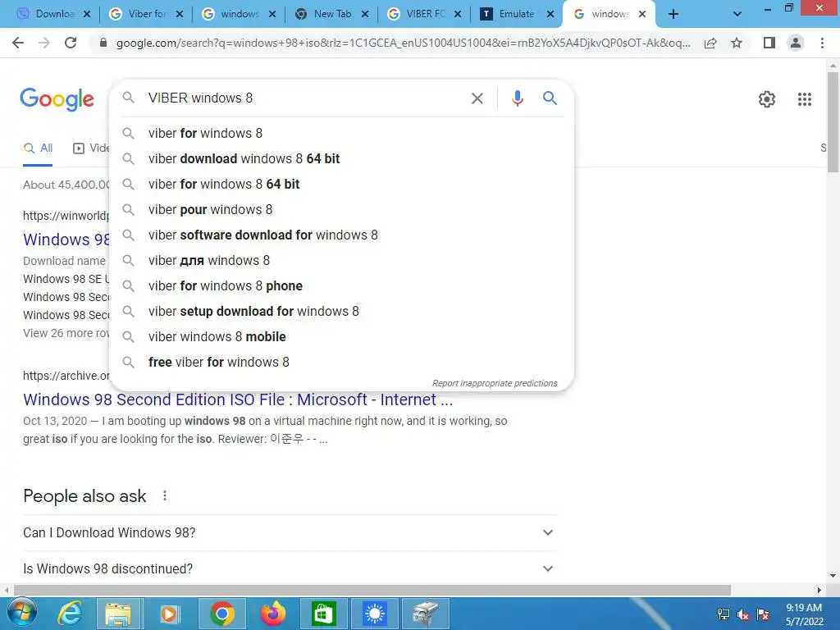The width and height of the screenshot is (840, 630).
Task: Share this page from address bar
Action: (710, 43)
